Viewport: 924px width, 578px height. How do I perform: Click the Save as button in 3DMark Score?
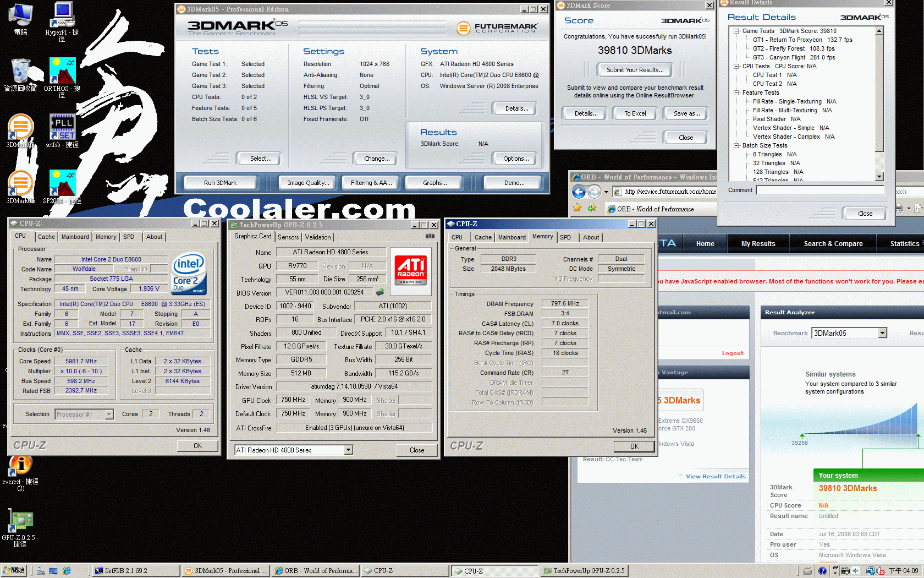686,113
